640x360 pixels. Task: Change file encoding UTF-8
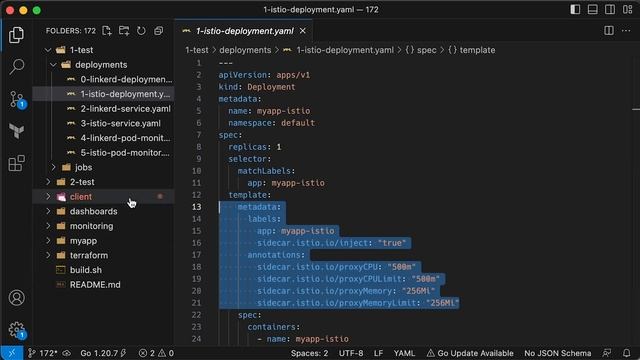tap(351, 353)
